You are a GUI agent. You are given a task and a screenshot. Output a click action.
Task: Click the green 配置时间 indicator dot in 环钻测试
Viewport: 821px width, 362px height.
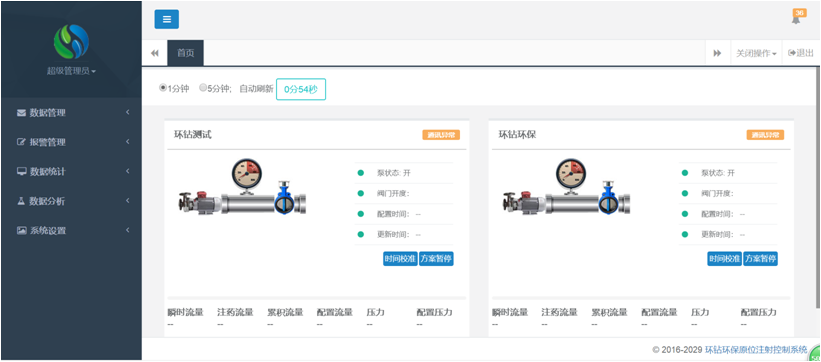coord(360,214)
